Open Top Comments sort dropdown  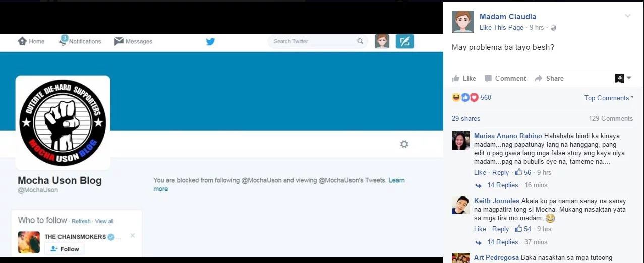[x=609, y=98]
